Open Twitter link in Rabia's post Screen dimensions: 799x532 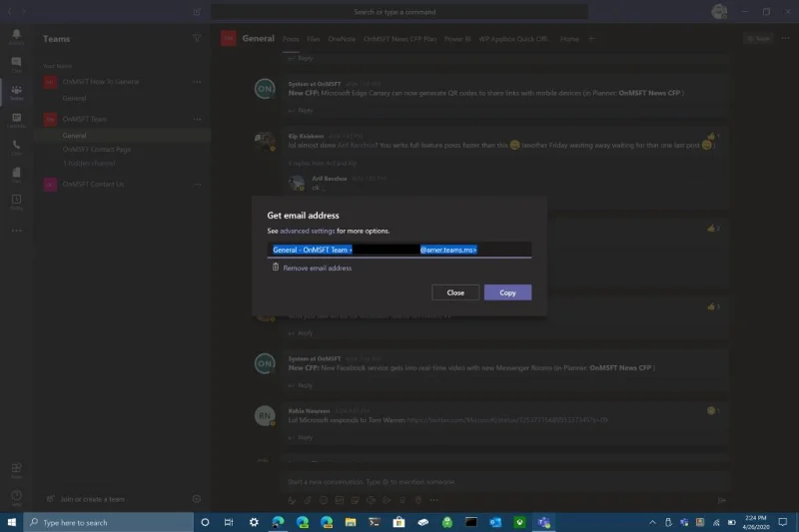pyautogui.click(x=507, y=420)
